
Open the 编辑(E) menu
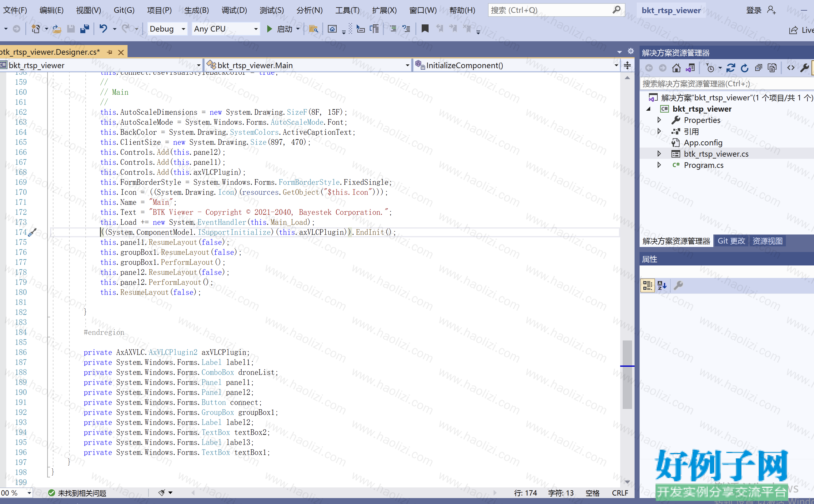click(x=51, y=10)
